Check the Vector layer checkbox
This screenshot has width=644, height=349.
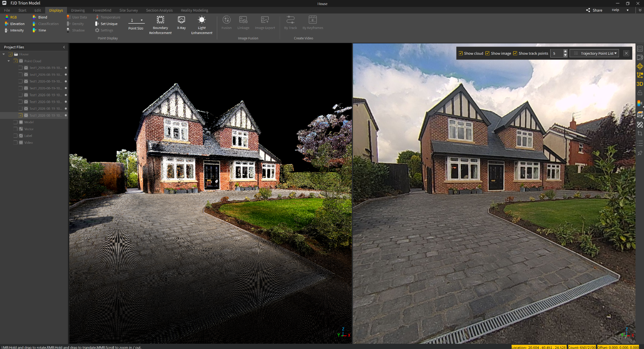tap(15, 129)
